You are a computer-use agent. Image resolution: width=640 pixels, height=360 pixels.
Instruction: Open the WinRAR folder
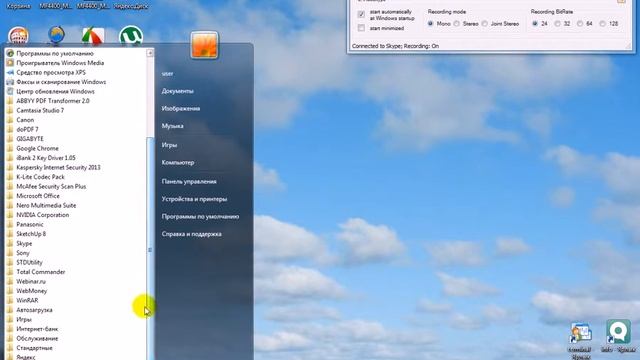coord(22,300)
